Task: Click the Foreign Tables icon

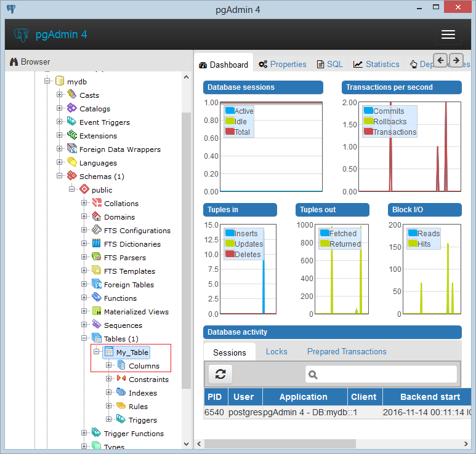Action: 97,284
